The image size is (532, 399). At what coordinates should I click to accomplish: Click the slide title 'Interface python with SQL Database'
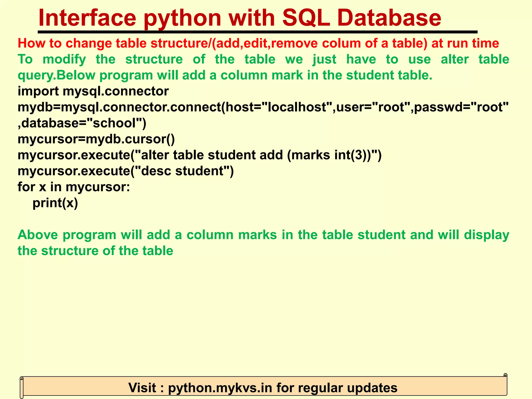(240, 18)
